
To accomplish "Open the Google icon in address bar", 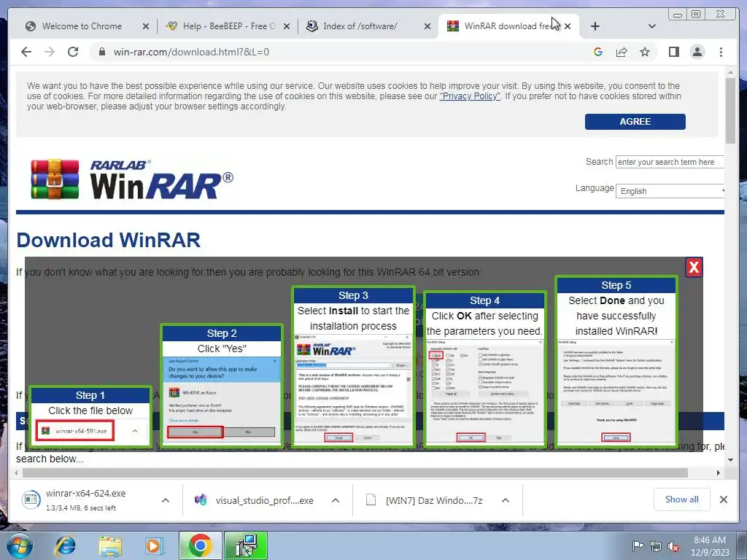I will pyautogui.click(x=598, y=52).
